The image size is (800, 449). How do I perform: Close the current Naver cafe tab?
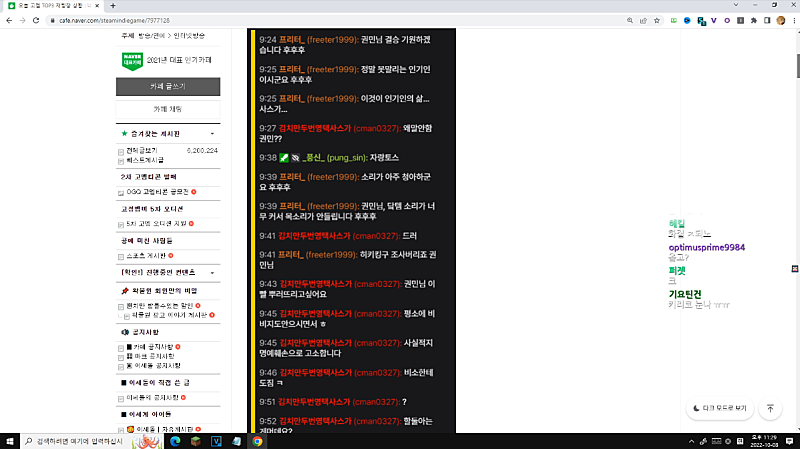(x=97, y=6)
